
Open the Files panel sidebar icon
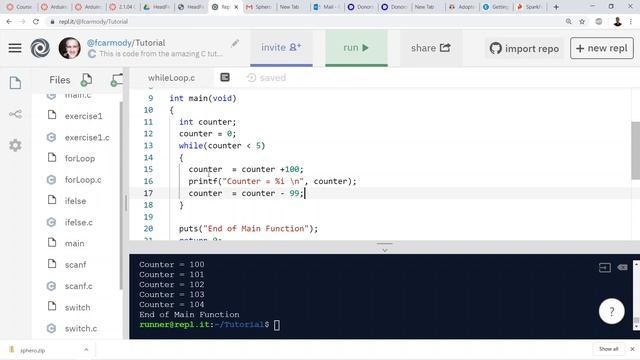(15, 83)
